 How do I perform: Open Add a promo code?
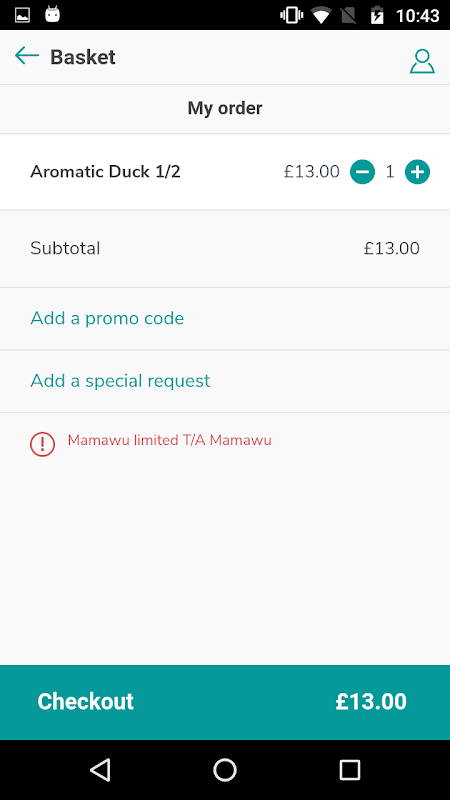[107, 318]
